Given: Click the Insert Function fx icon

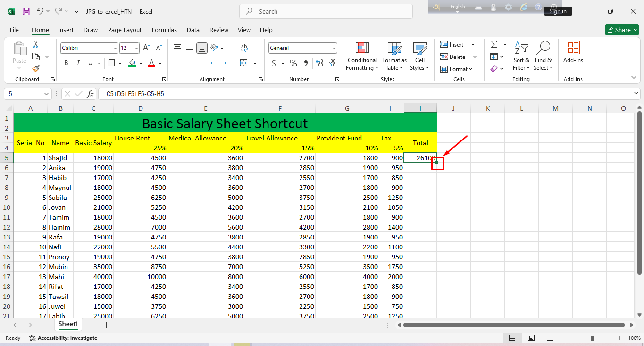Looking at the screenshot, I should (90, 94).
